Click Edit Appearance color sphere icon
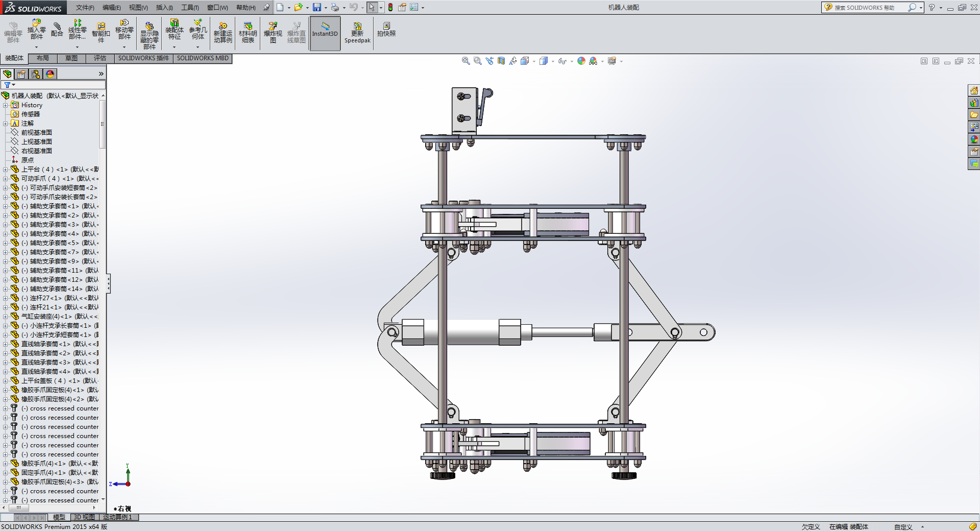 coord(581,61)
